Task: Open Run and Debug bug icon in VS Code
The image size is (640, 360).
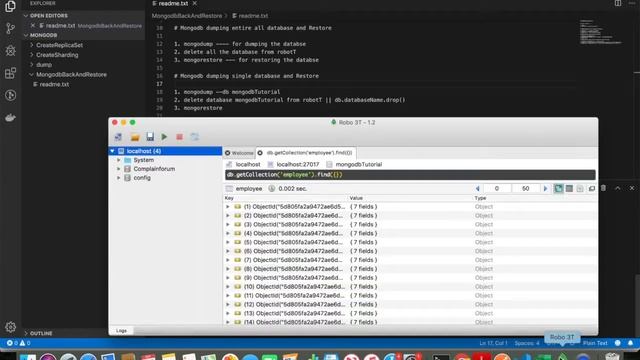Action: (10, 51)
